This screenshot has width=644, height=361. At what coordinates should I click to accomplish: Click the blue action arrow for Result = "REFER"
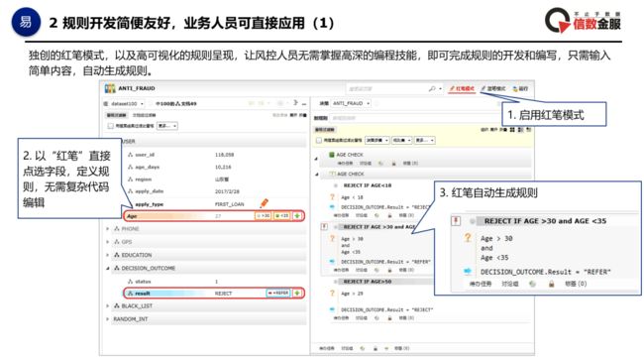(332, 262)
